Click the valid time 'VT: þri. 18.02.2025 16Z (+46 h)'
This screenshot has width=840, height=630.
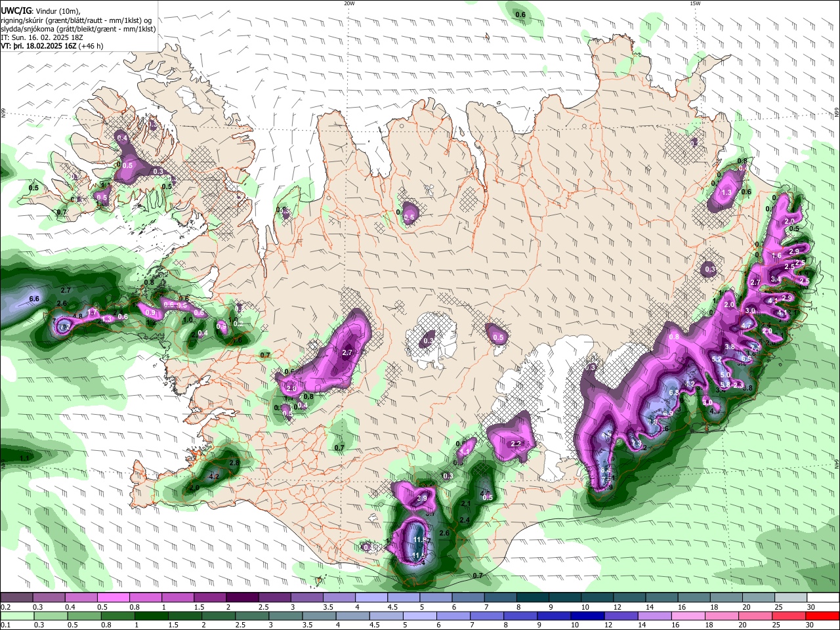52,46
